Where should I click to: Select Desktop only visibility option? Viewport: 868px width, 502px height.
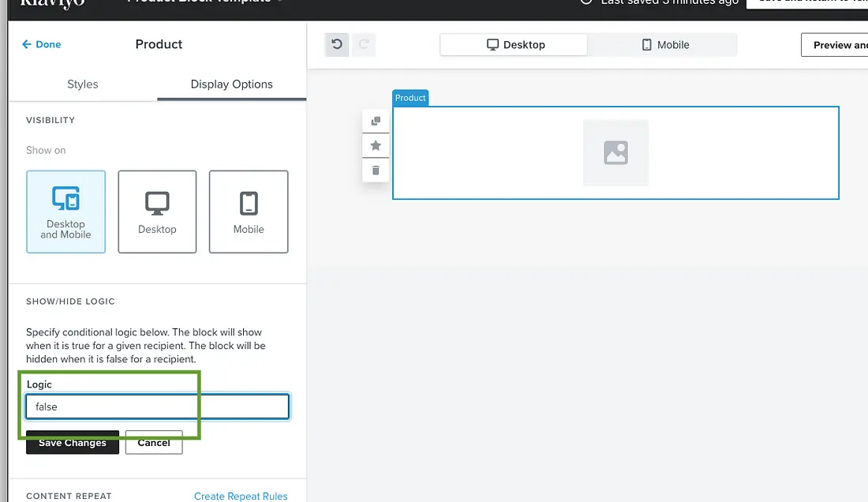point(157,212)
